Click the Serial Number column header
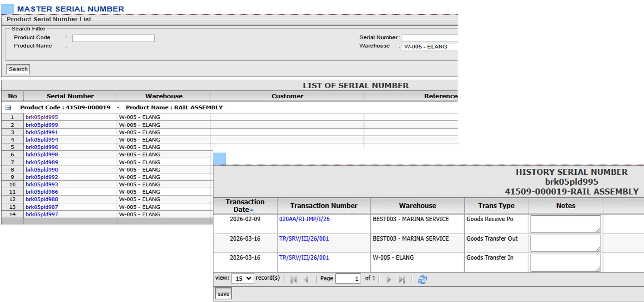This screenshot has height=302, width=644. [70, 96]
